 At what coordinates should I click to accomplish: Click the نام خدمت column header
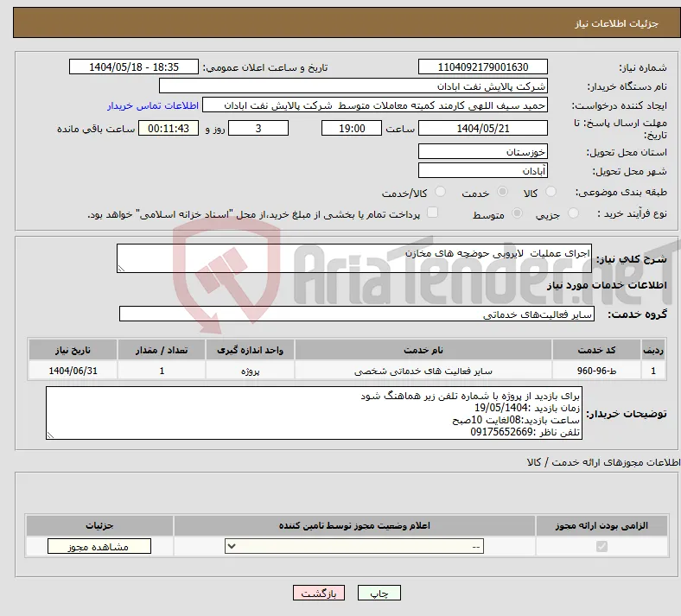[x=423, y=350]
